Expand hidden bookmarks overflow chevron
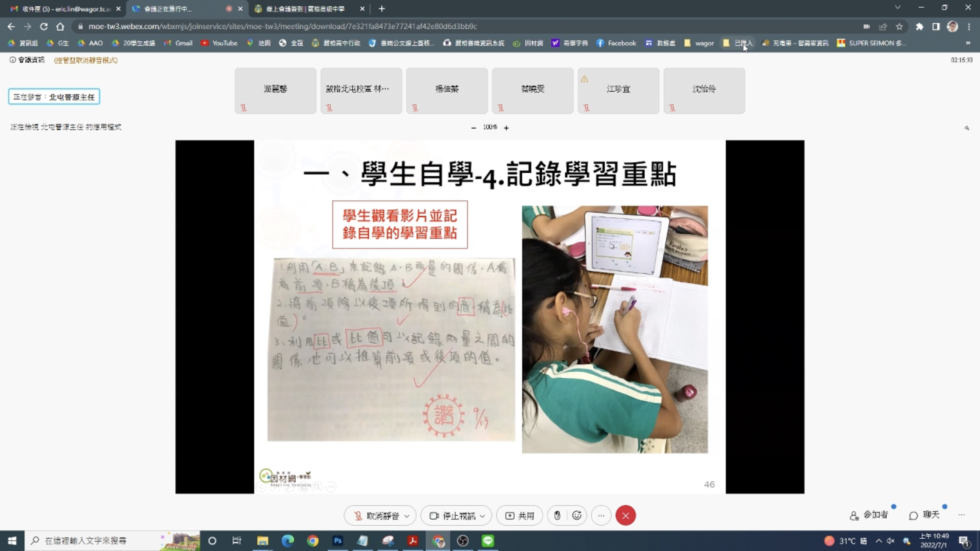980x551 pixels. 968,43
